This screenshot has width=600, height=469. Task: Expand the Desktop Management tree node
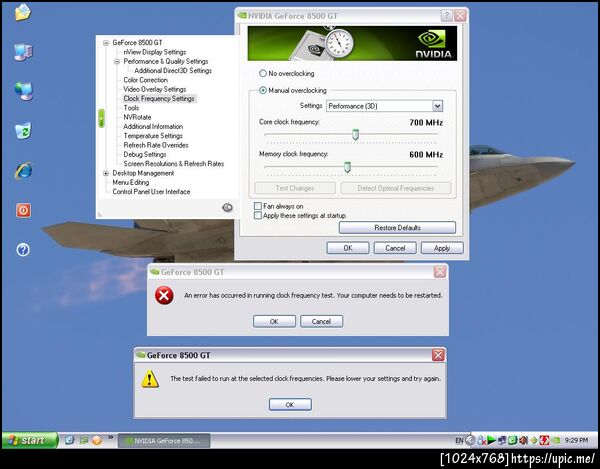point(106,173)
